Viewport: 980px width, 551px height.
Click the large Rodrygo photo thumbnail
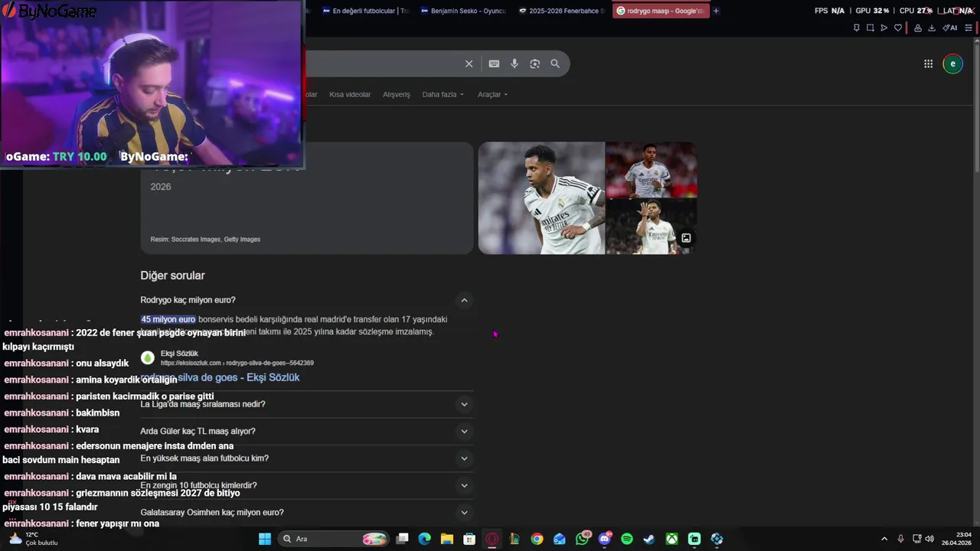(x=541, y=197)
